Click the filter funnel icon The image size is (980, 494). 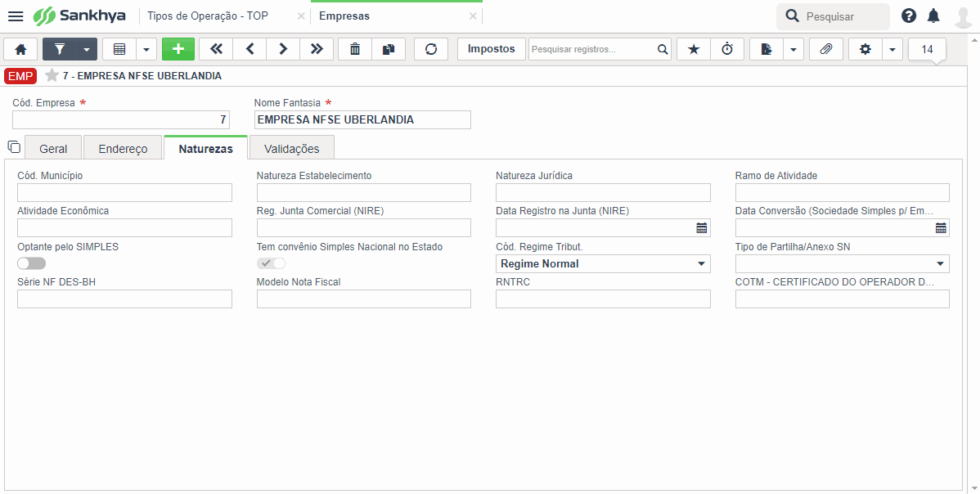click(x=60, y=49)
